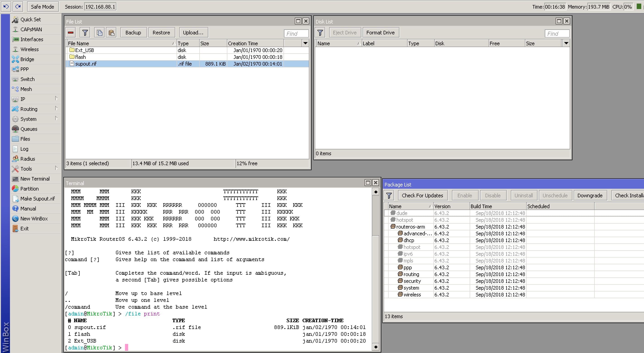Image resolution: width=644 pixels, height=353 pixels.
Task: Click the Files folder icon in sidebar
Action: 15,139
